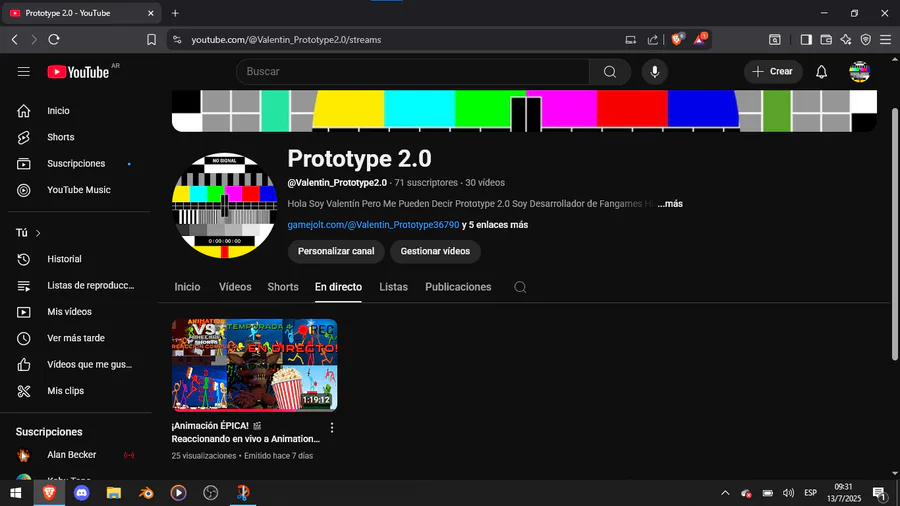Viewport: 900px width, 506px height.
Task: Open the Brave Wallet icon
Action: [x=826, y=40]
